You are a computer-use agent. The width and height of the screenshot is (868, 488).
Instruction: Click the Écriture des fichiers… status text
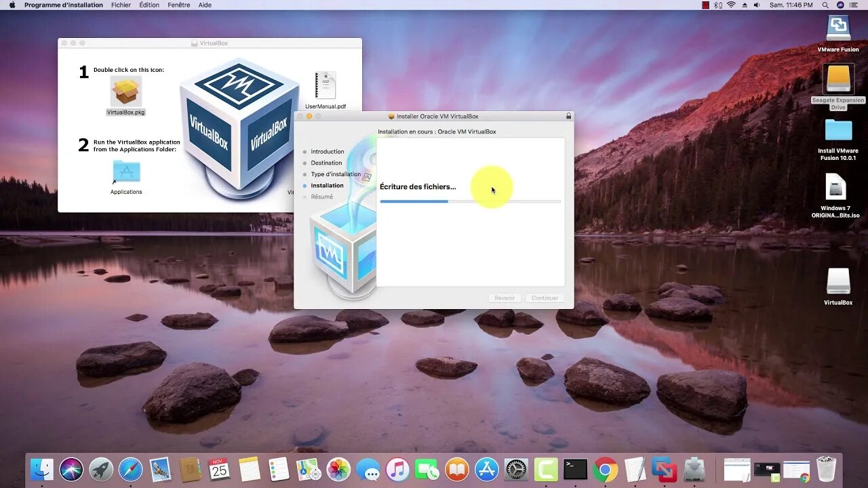418,187
